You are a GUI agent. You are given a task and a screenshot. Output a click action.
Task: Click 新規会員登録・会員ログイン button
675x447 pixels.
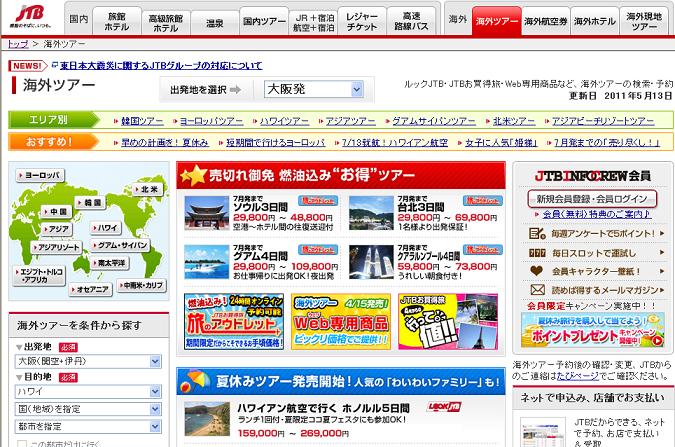coord(592,199)
